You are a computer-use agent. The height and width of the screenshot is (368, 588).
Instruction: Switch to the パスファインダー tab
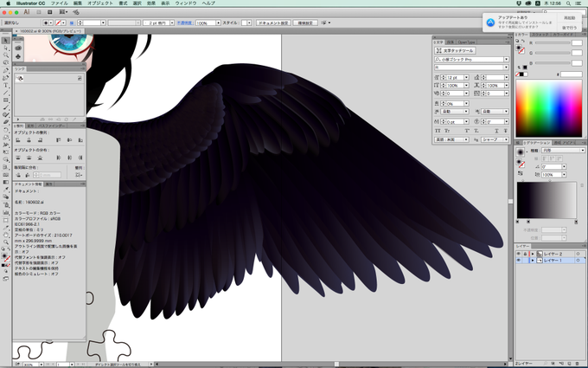(51, 126)
